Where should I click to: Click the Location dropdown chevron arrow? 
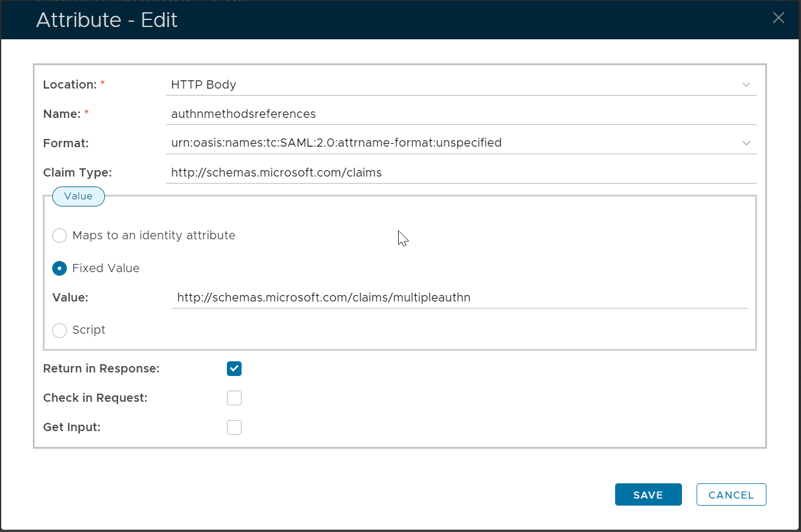[746, 84]
